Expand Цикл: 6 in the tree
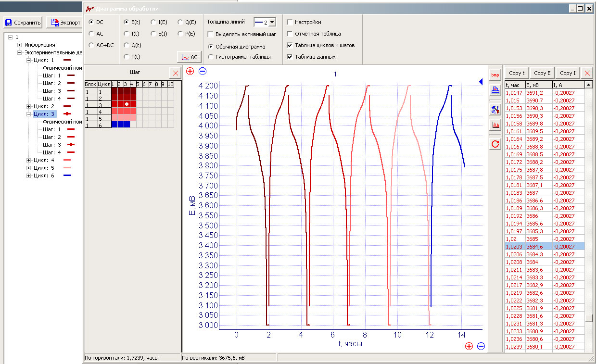The width and height of the screenshot is (597, 364). tap(28, 176)
